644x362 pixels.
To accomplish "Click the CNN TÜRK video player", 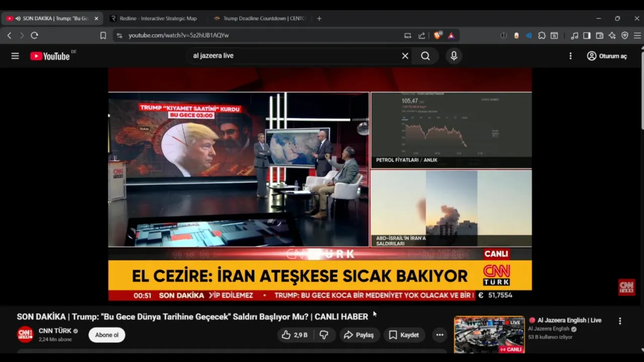I will pyautogui.click(x=320, y=185).
